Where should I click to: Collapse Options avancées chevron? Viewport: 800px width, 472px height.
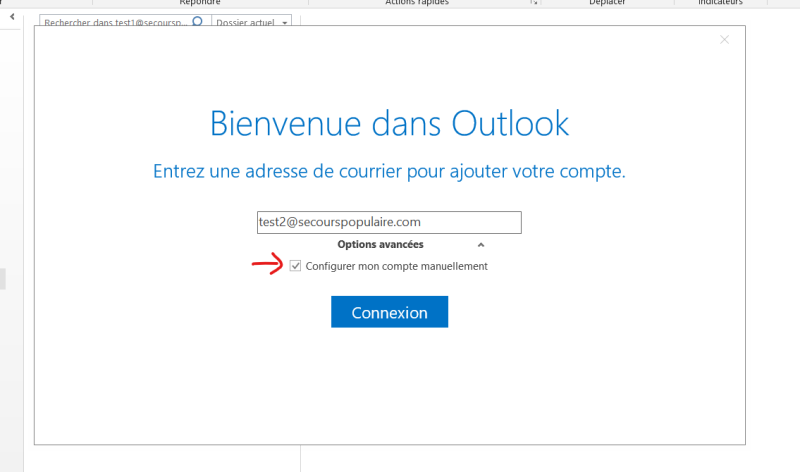pos(481,245)
